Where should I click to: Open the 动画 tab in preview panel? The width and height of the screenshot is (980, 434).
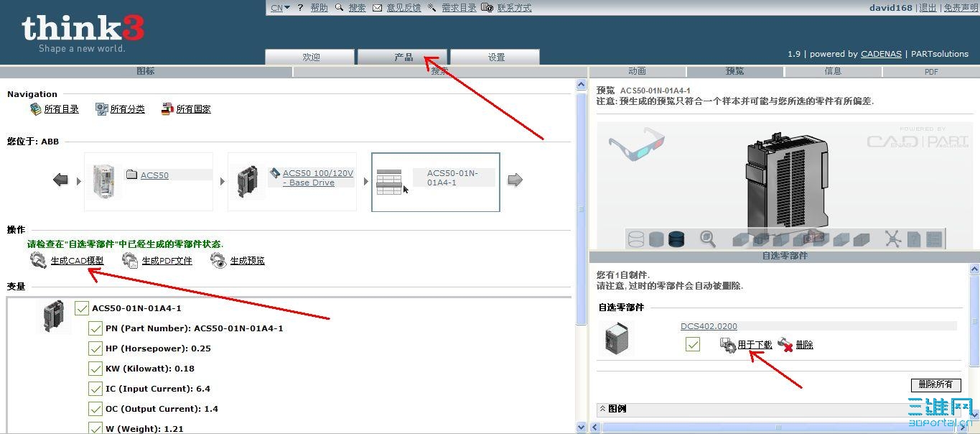point(637,71)
